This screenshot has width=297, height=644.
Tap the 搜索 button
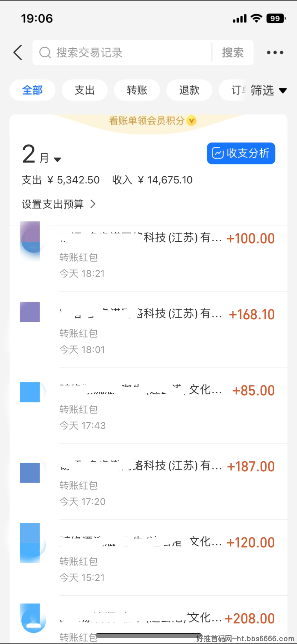(x=233, y=53)
